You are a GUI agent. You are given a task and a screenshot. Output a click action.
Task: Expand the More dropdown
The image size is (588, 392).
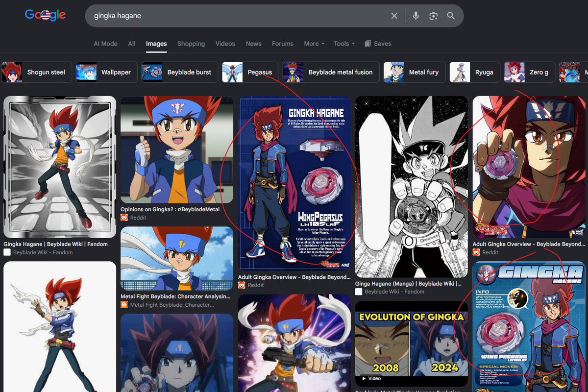pos(314,44)
